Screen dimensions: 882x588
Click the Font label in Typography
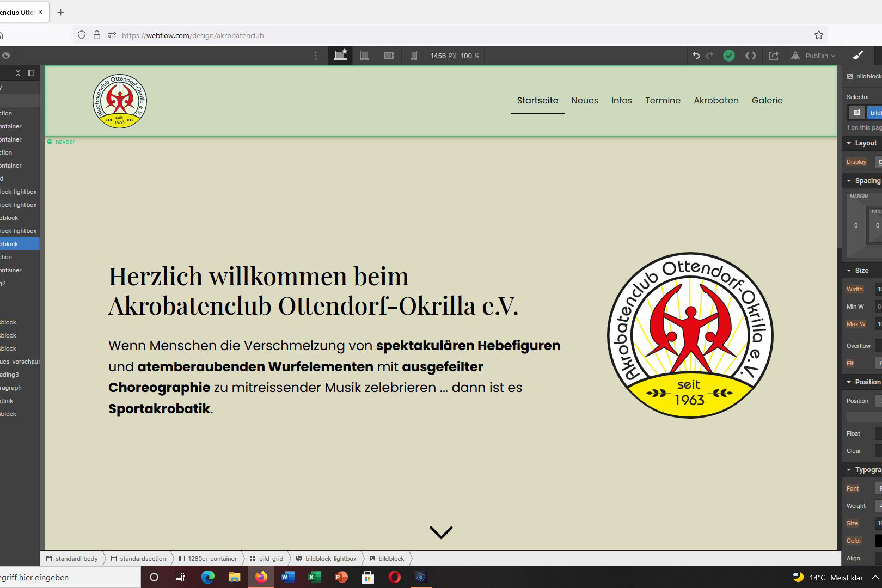(853, 488)
